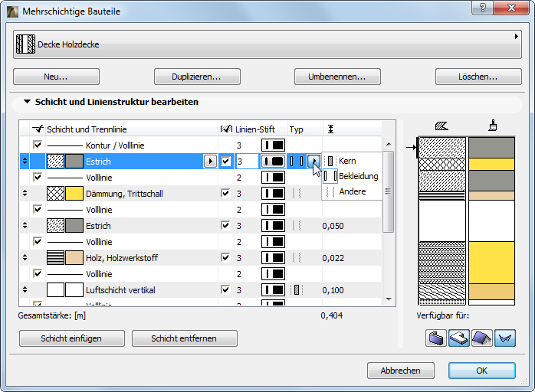
Task: Toggle checkbox of Kontur / Volllinie row
Action: [38, 145]
